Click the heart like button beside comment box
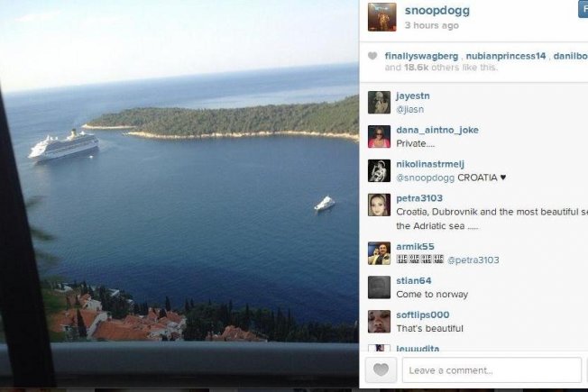Viewport: 588px width, 392px height. pyautogui.click(x=381, y=370)
